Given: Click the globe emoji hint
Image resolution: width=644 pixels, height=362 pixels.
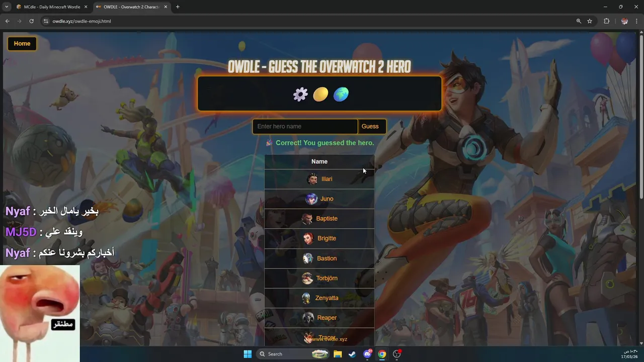Looking at the screenshot, I should (341, 95).
